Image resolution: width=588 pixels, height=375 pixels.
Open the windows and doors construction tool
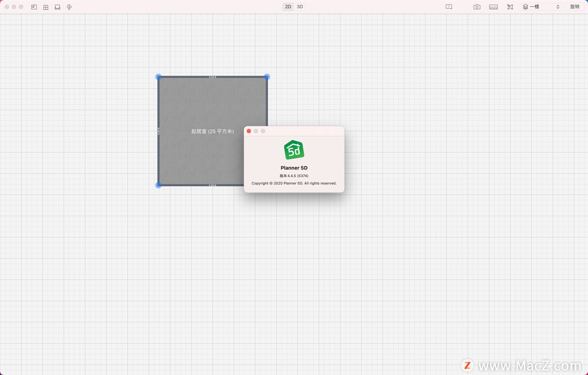point(46,7)
